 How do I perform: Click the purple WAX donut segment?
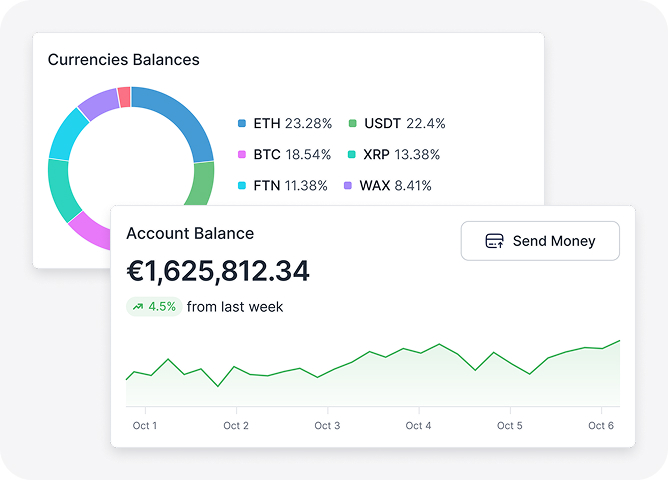[x=98, y=105]
